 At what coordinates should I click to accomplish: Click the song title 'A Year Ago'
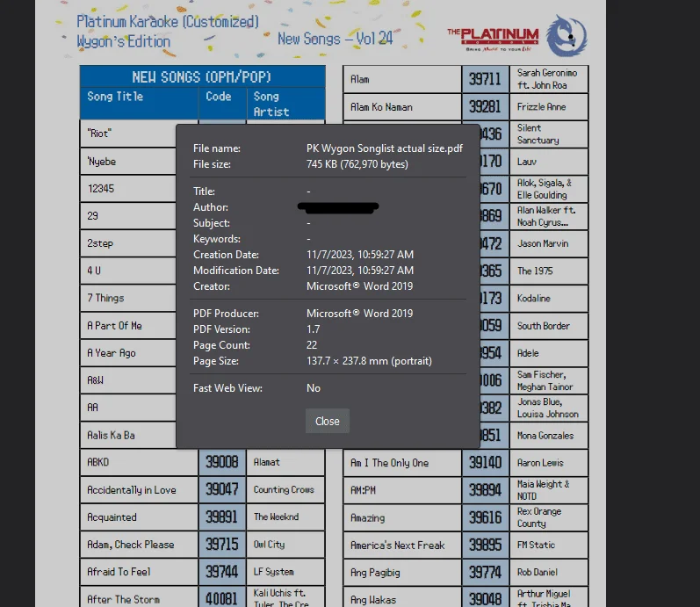point(112,353)
